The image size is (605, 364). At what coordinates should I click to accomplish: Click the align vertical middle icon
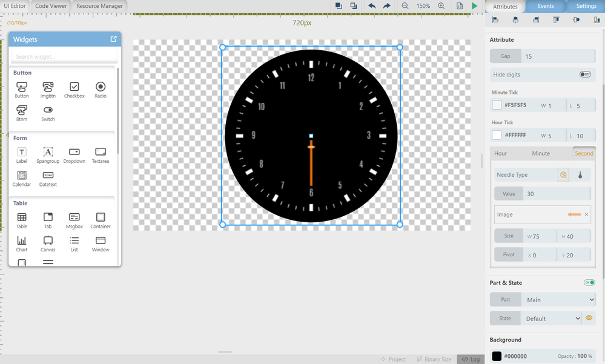(577, 20)
